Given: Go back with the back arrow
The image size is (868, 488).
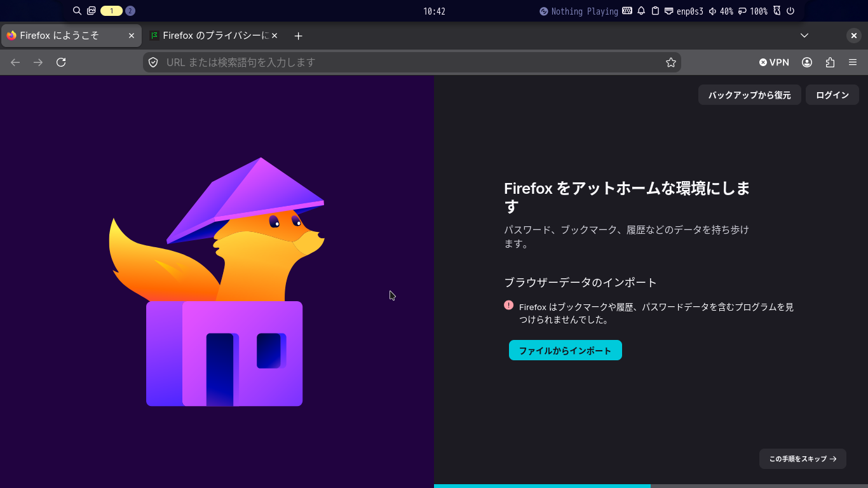Looking at the screenshot, I should click(15, 62).
